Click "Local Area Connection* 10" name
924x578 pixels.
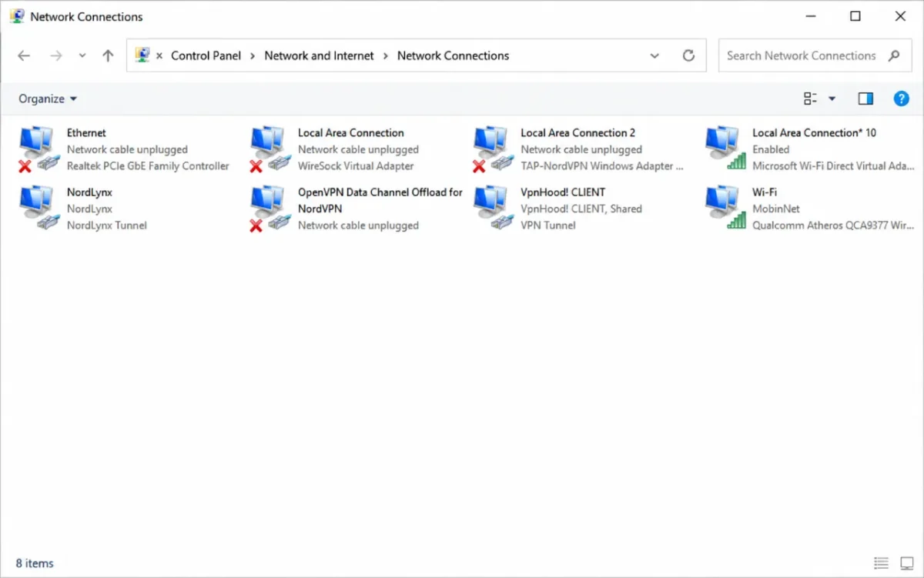coord(814,132)
